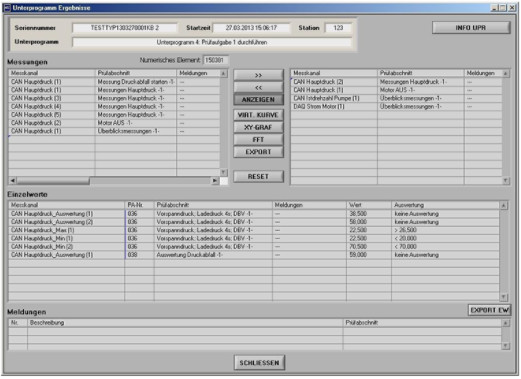Click the Wert column header

click(369, 205)
